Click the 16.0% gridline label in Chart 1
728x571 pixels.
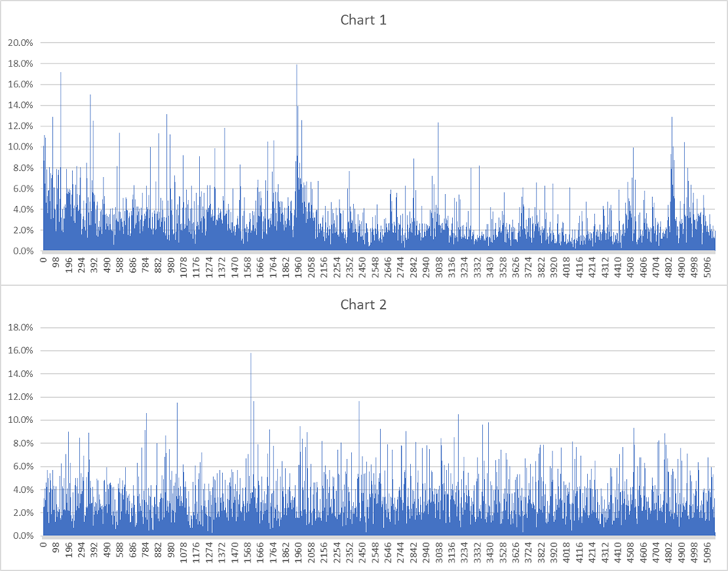[x=21, y=84]
